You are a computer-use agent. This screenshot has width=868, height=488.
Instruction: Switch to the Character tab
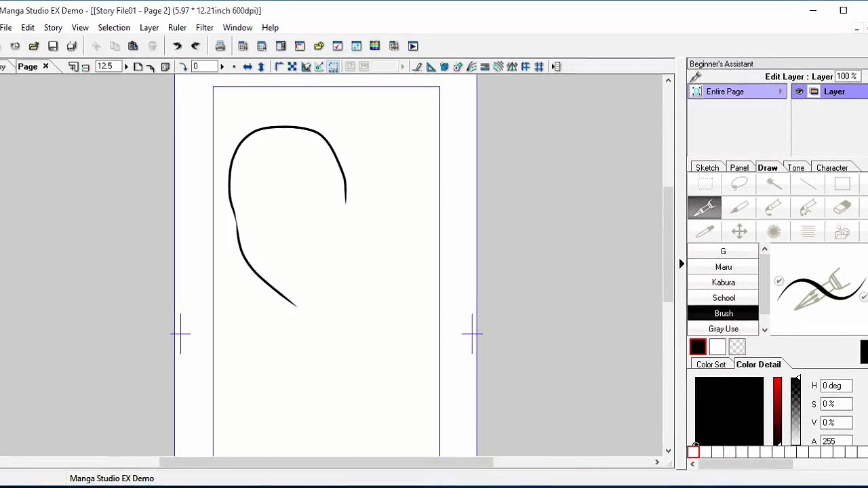click(x=832, y=168)
